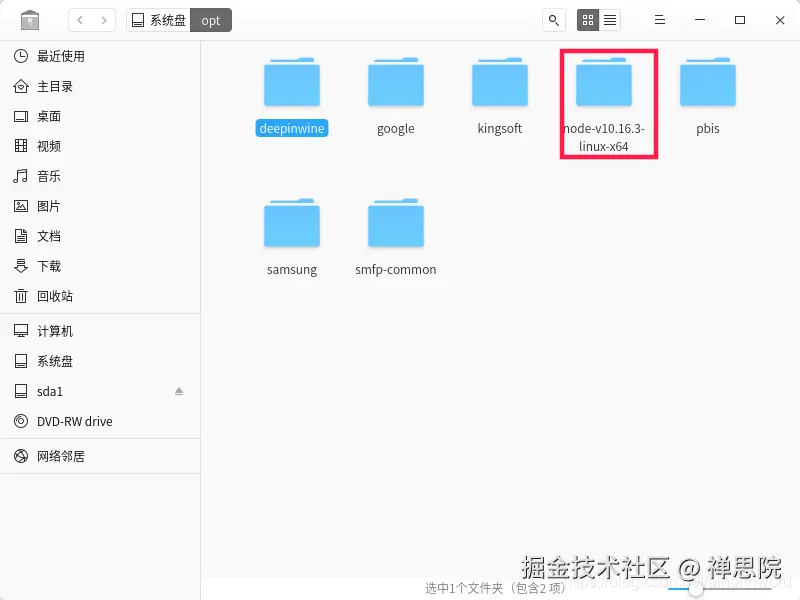Switch to icon view mode
Image resolution: width=800 pixels, height=600 pixels.
tap(587, 19)
